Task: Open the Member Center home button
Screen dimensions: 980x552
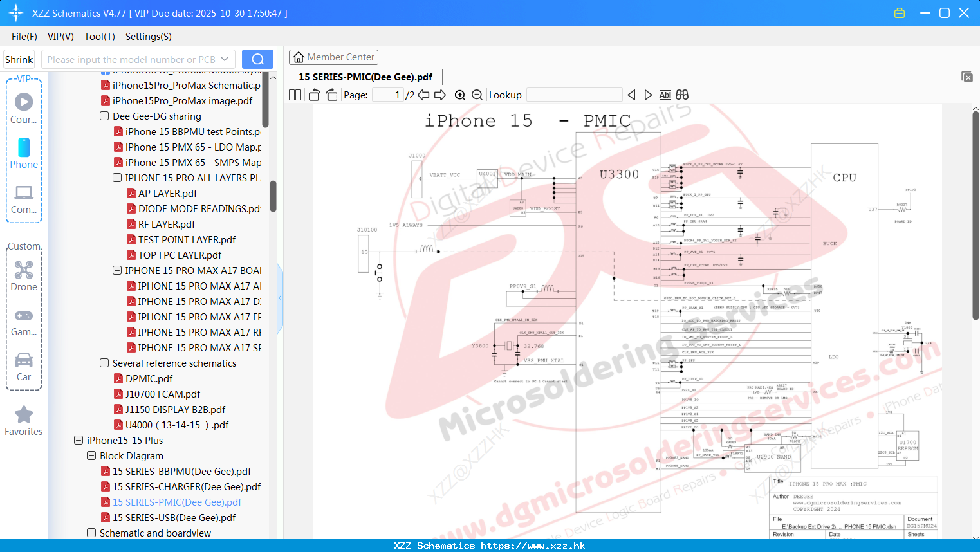Action: (333, 57)
